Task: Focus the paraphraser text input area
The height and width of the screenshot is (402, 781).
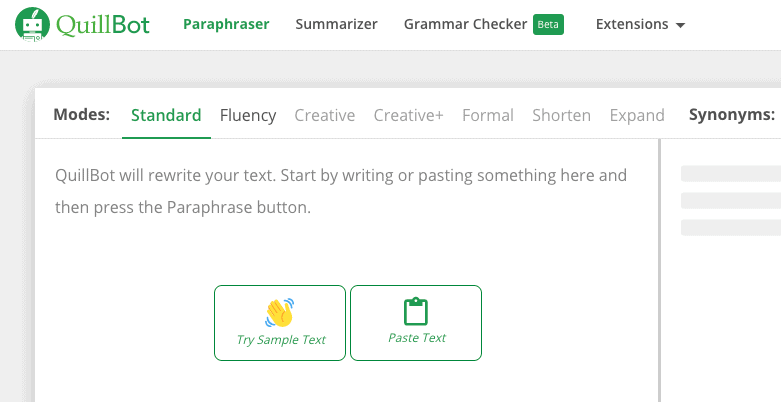Action: pos(347,269)
